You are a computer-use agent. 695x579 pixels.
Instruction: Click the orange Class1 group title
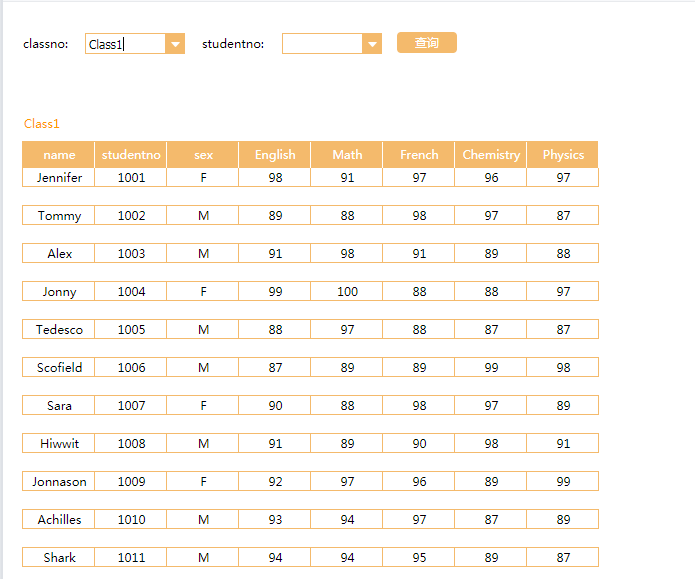point(42,124)
